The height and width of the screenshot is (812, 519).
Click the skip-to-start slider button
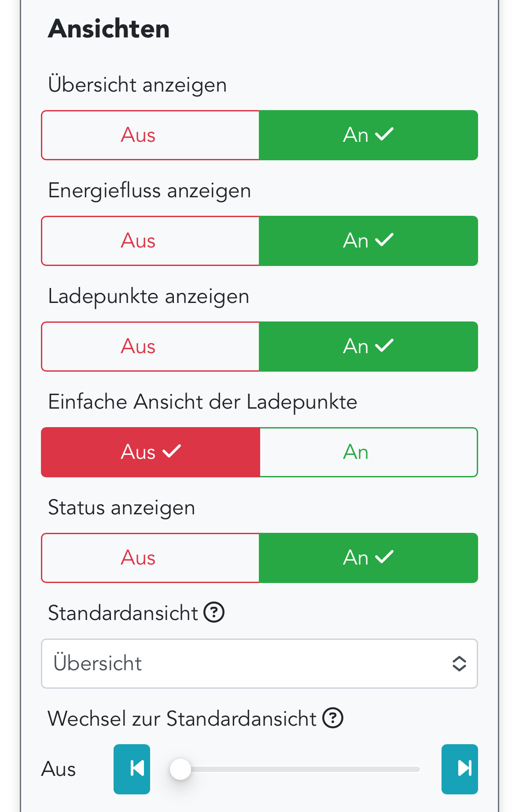[x=132, y=769]
